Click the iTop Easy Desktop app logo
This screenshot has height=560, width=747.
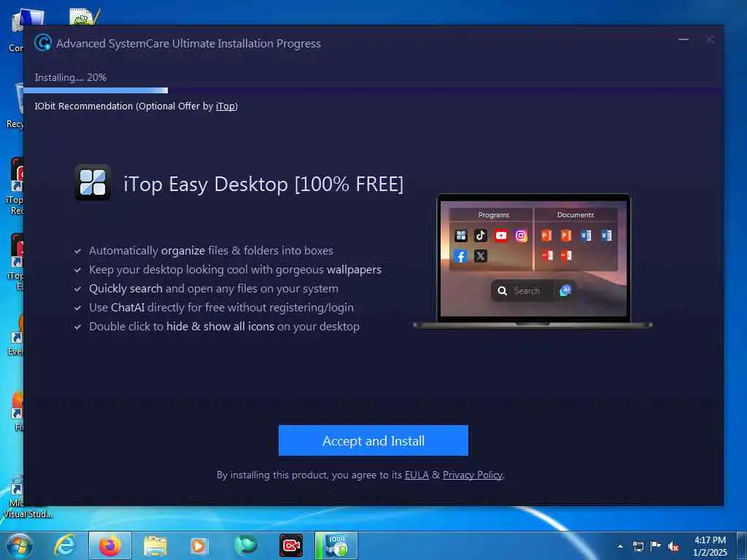point(93,182)
